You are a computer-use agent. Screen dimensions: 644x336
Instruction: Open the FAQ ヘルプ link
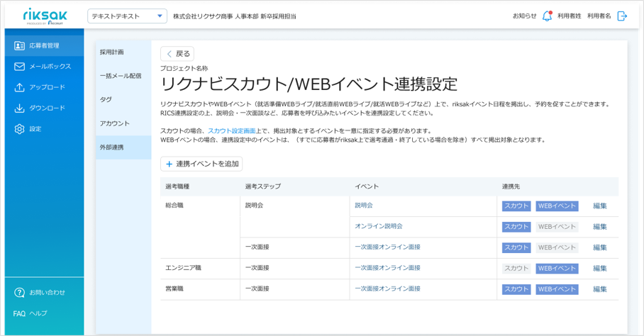30,313
